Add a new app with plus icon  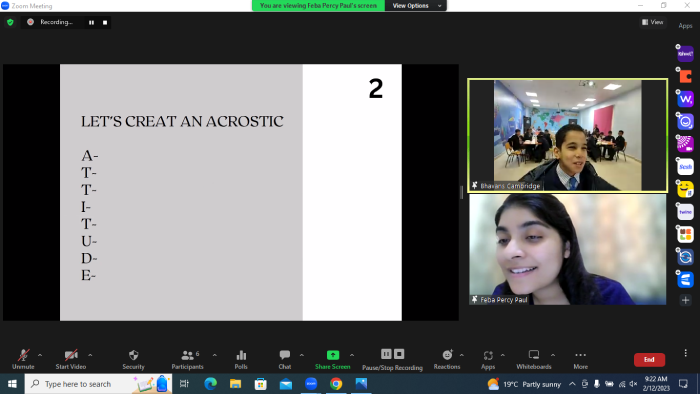[x=686, y=300]
